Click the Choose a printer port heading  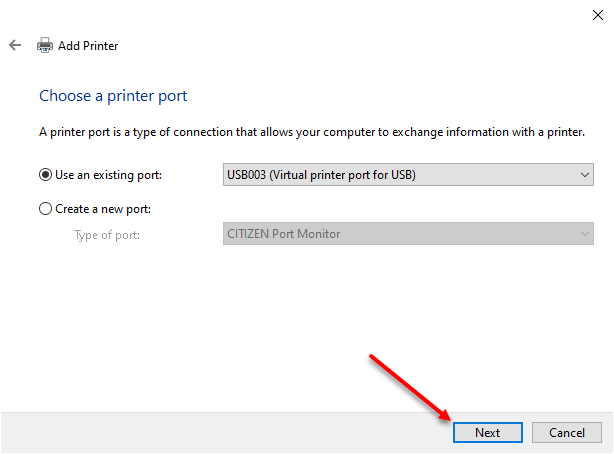tap(113, 96)
